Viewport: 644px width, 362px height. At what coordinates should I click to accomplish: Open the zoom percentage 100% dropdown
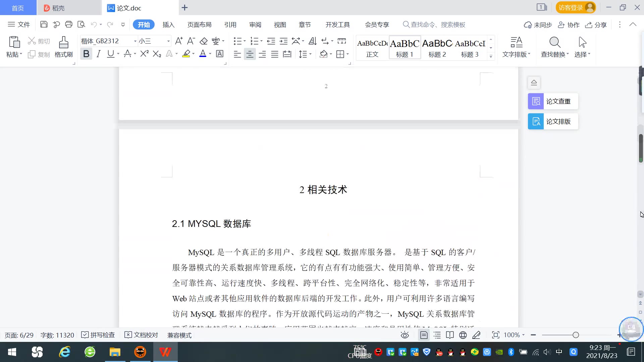[x=514, y=335]
